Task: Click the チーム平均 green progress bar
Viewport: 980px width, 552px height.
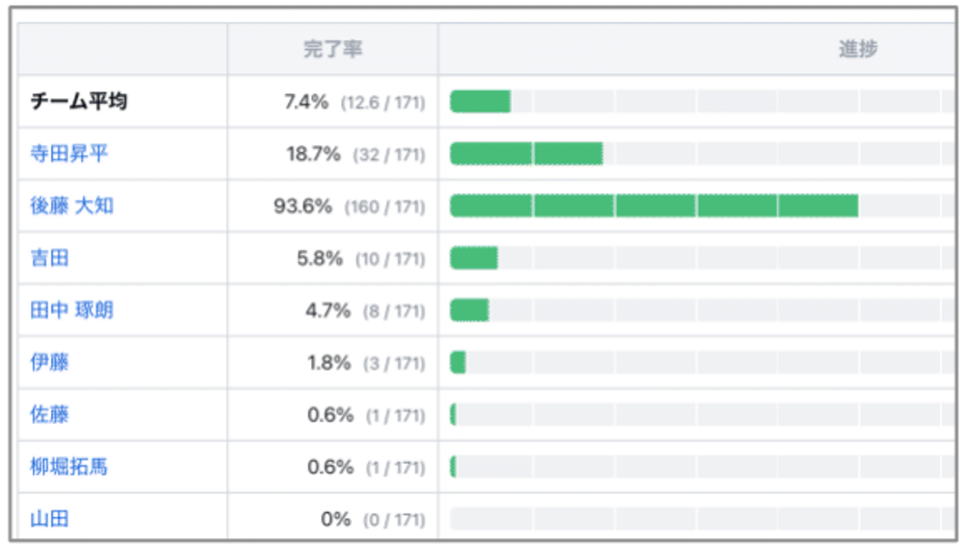Action: pos(480,102)
